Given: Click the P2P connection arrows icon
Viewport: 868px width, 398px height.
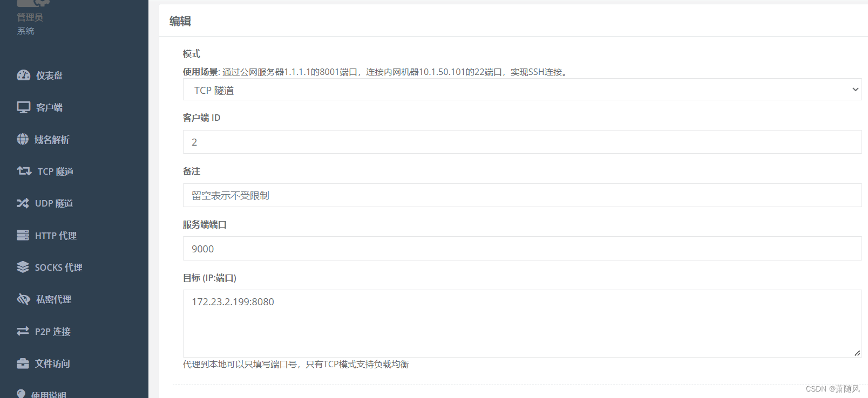Looking at the screenshot, I should [23, 331].
